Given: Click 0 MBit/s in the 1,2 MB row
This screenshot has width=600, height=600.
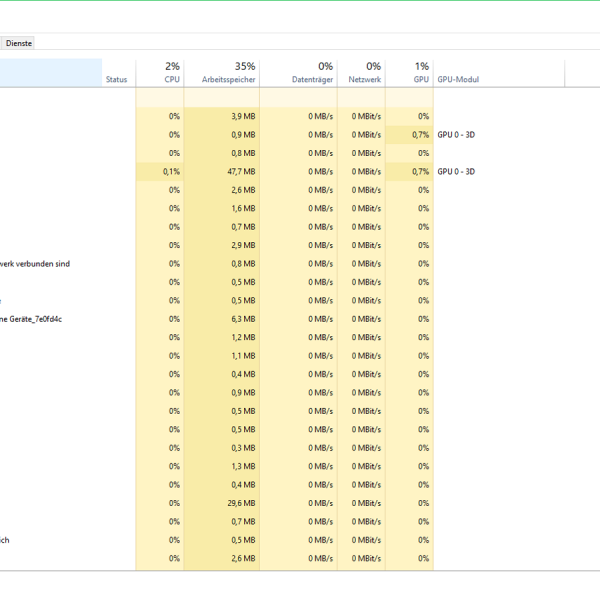Looking at the screenshot, I should coord(366,338).
